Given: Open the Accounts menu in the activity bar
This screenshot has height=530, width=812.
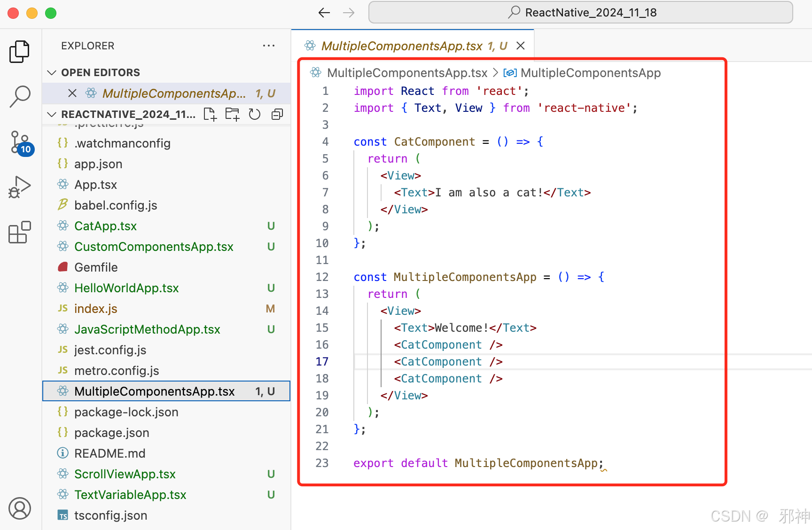Looking at the screenshot, I should pyautogui.click(x=19, y=508).
